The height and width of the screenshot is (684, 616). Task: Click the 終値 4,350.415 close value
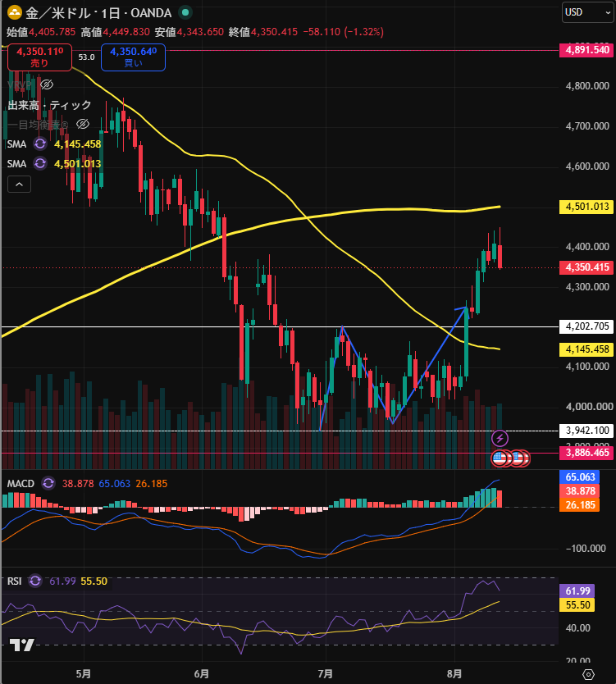(x=263, y=32)
